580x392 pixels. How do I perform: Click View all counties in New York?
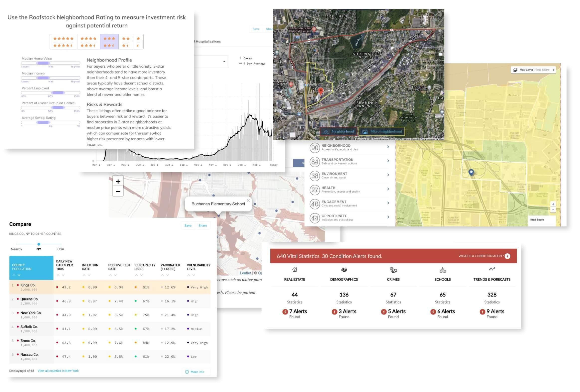click(x=58, y=371)
